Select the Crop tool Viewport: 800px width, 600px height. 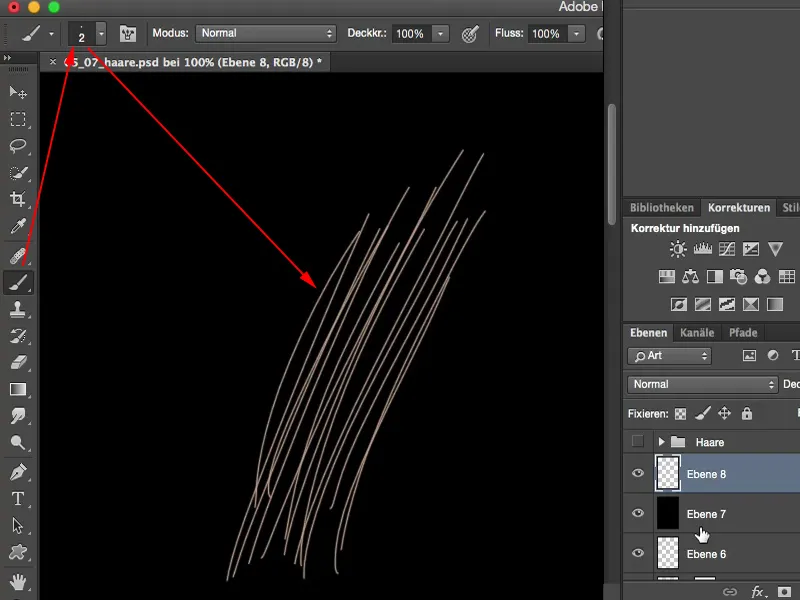[18, 199]
